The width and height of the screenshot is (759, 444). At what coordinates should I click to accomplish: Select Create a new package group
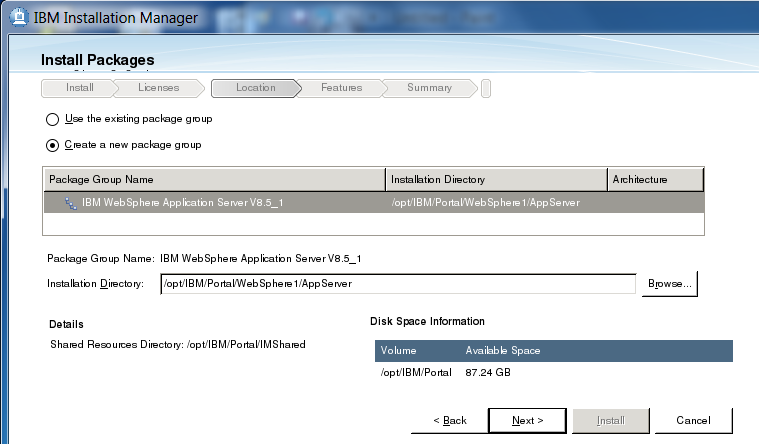point(52,145)
